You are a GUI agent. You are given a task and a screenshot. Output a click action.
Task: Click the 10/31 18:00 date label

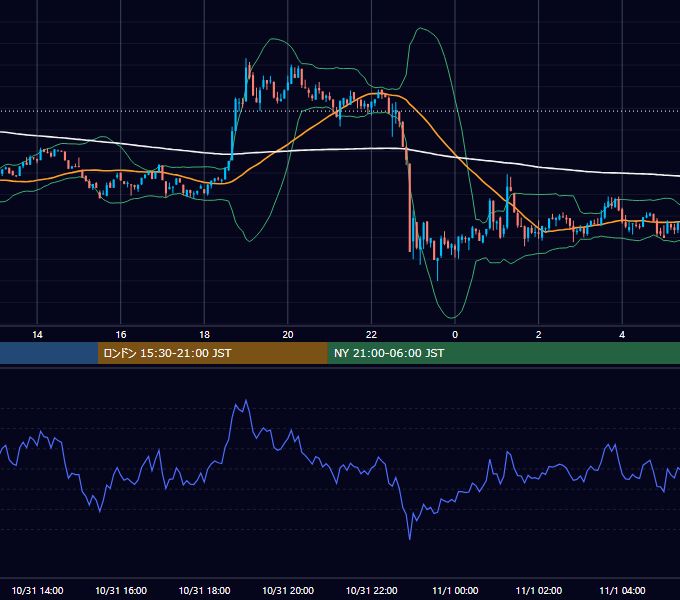(204, 590)
